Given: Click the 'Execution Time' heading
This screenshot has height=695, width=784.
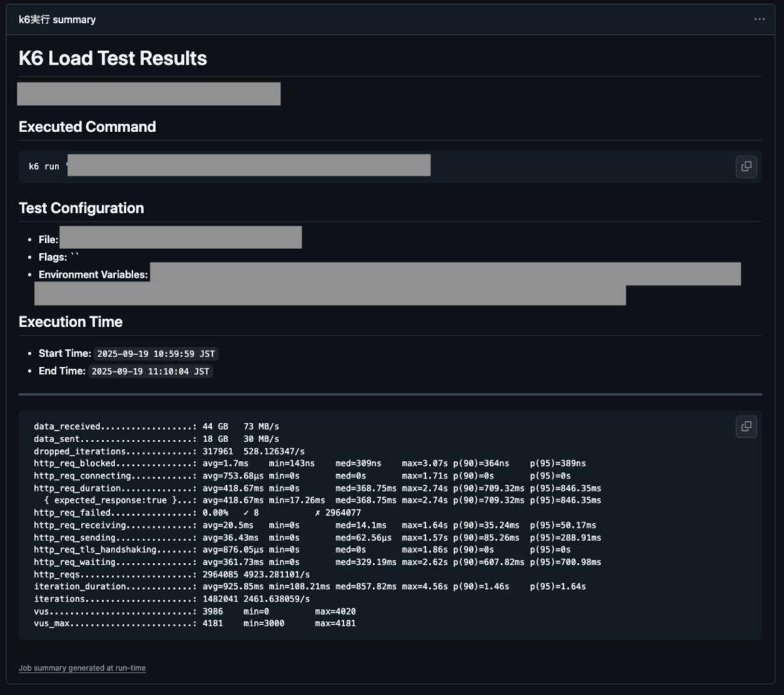Looking at the screenshot, I should (x=71, y=322).
